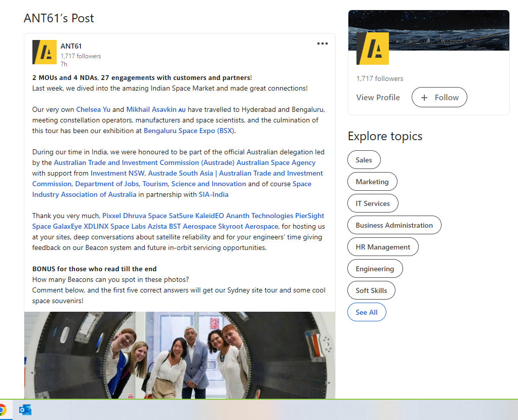518x420 pixels.
Task: Open the Australian Trade and Investment Commission (Austrade) link
Action: (144, 163)
